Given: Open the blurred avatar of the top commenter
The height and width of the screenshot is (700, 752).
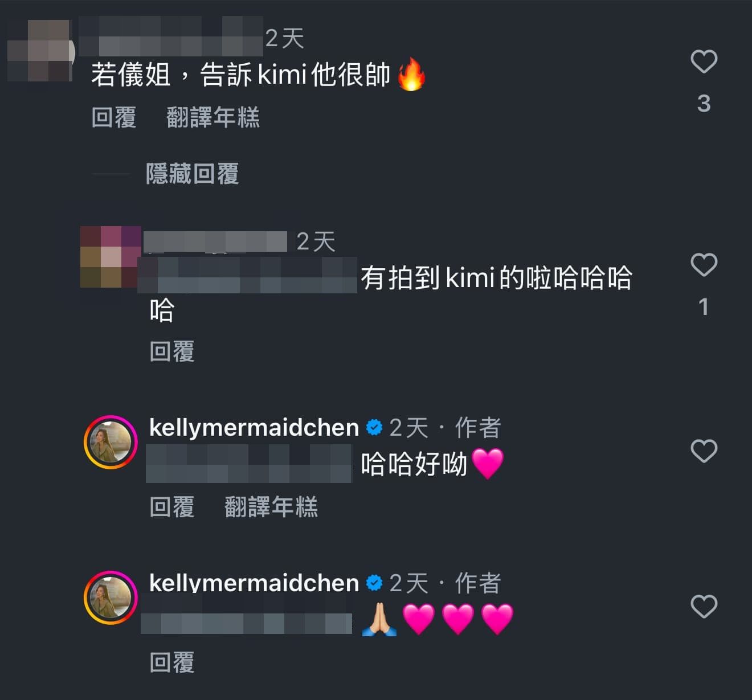Looking at the screenshot, I should (40, 51).
